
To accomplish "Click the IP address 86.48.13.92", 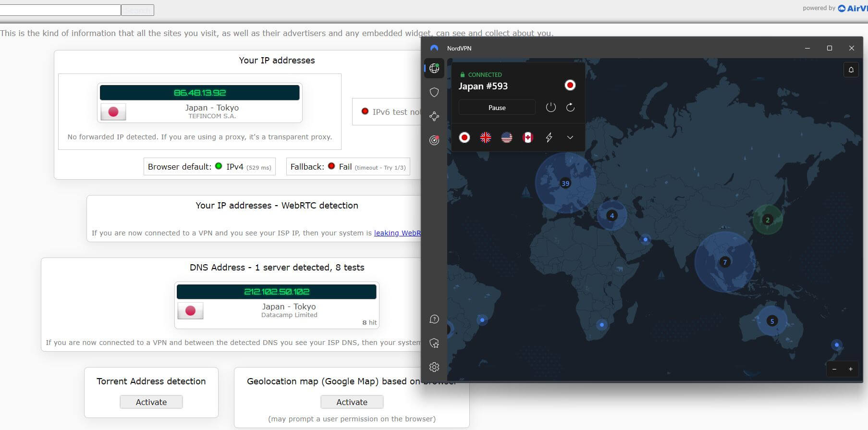I will [200, 93].
